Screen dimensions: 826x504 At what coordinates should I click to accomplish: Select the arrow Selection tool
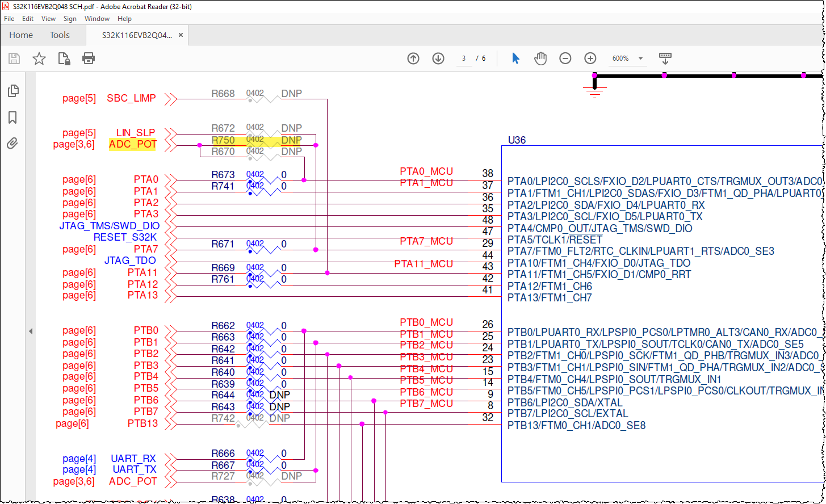pos(515,58)
